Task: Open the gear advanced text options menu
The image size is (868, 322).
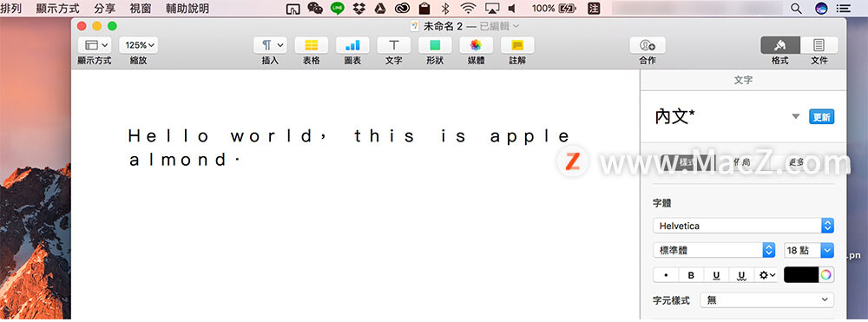Action: pyautogui.click(x=766, y=275)
